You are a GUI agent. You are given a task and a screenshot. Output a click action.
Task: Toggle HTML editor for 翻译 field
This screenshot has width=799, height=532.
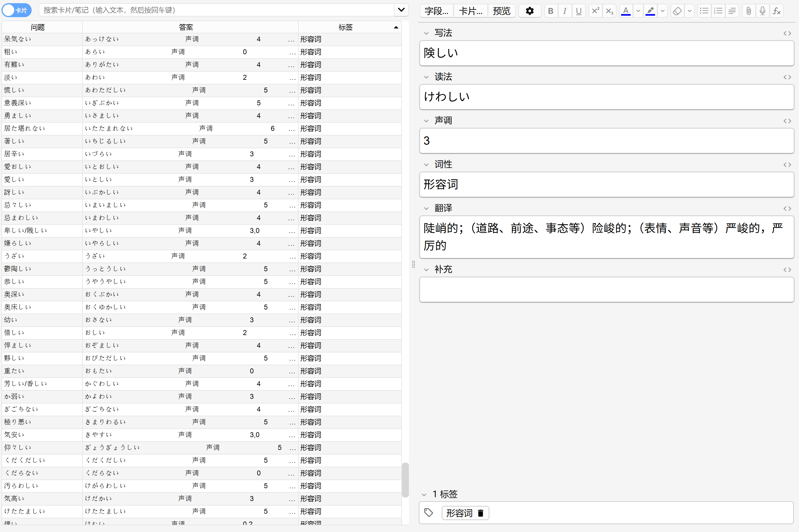coord(787,208)
